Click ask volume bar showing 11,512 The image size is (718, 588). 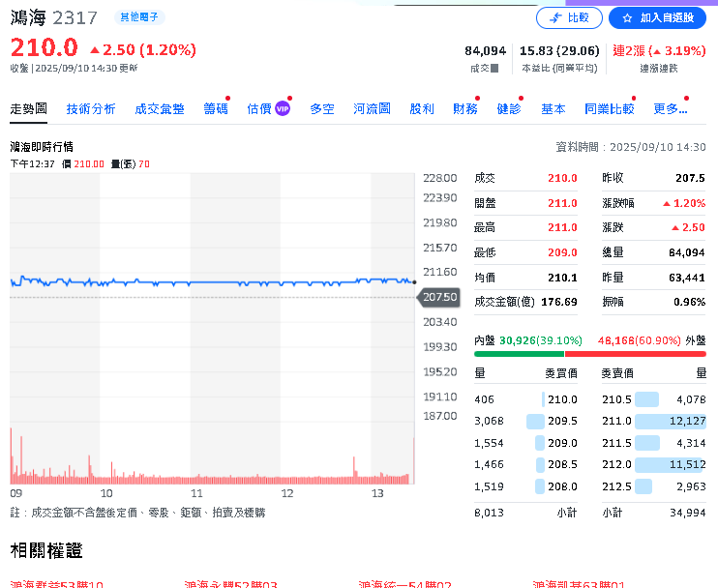coord(671,464)
